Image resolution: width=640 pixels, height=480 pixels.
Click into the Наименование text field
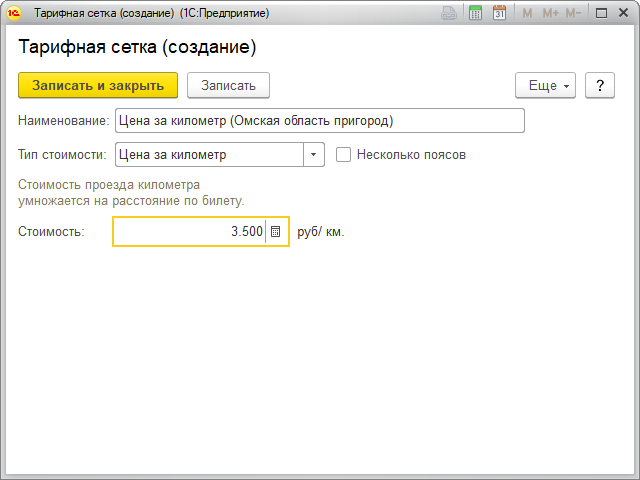click(320, 121)
